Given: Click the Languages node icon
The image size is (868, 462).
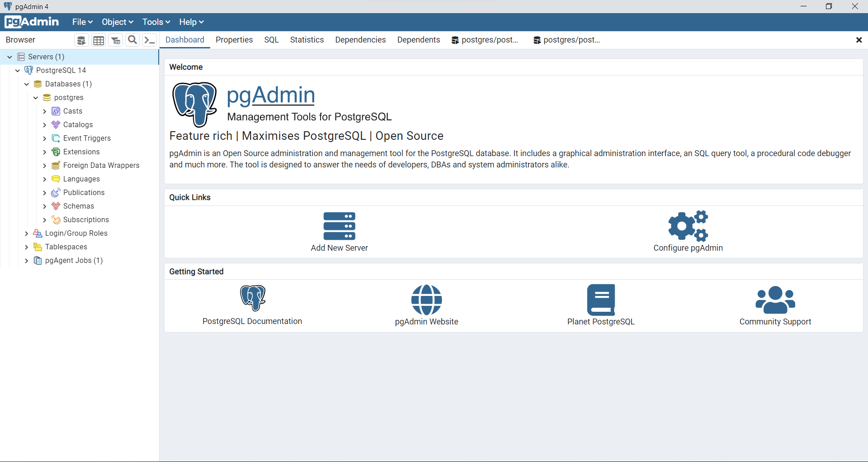Looking at the screenshot, I should (x=56, y=179).
